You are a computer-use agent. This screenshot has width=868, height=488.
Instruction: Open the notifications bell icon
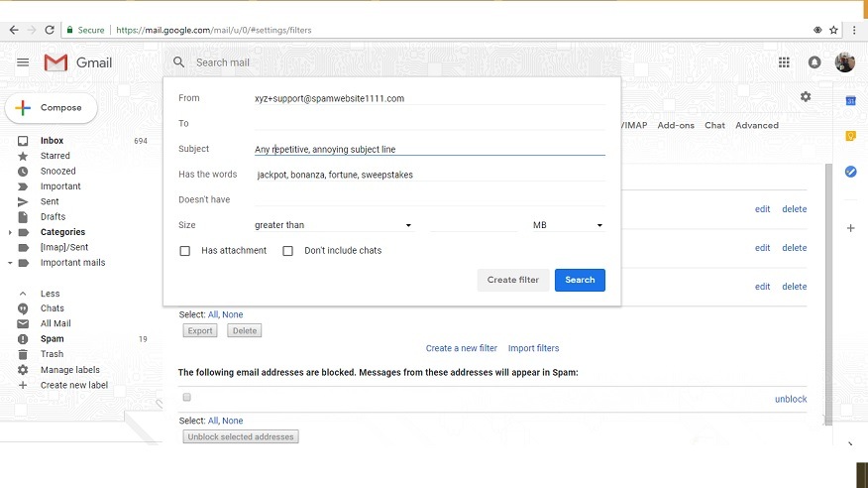[814, 62]
